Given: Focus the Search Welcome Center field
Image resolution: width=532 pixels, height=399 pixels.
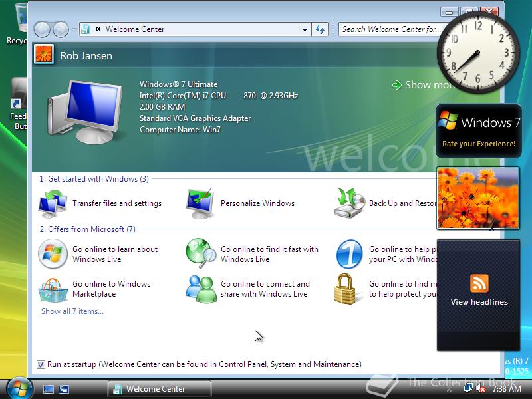Looking at the screenshot, I should 390,29.
